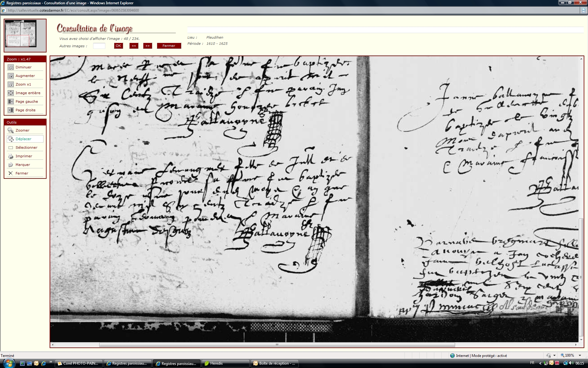Display the left page with Page gauche
The width and height of the screenshot is (588, 368).
(x=11, y=102)
